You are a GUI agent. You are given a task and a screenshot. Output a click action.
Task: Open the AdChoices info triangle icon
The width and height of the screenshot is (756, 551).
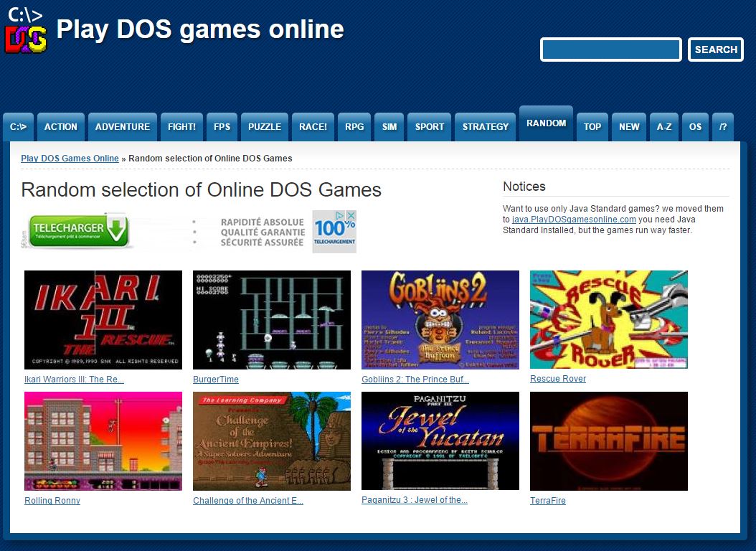click(x=340, y=215)
